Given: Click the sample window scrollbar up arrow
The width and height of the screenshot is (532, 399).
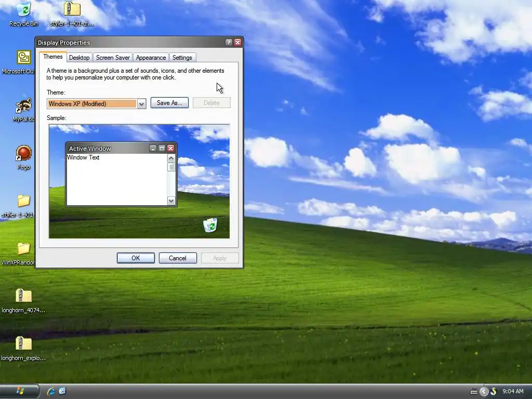Looking at the screenshot, I should click(171, 158).
